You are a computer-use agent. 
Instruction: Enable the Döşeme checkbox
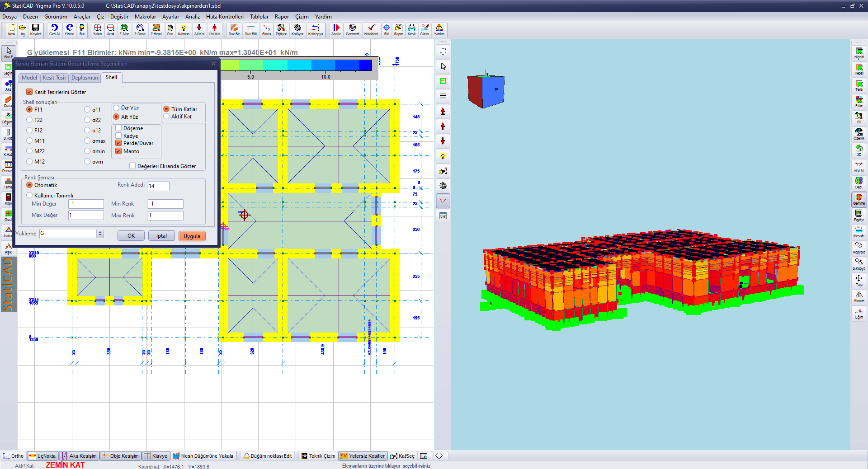click(x=118, y=128)
